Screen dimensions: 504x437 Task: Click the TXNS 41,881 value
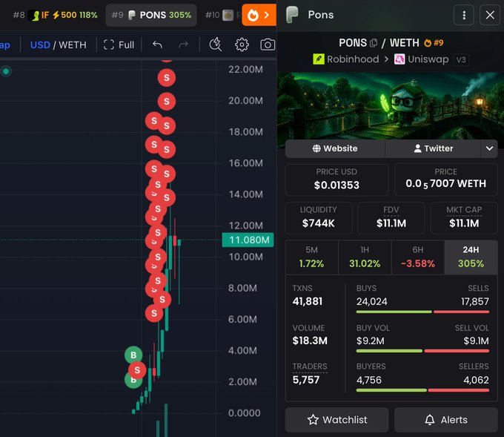click(308, 301)
